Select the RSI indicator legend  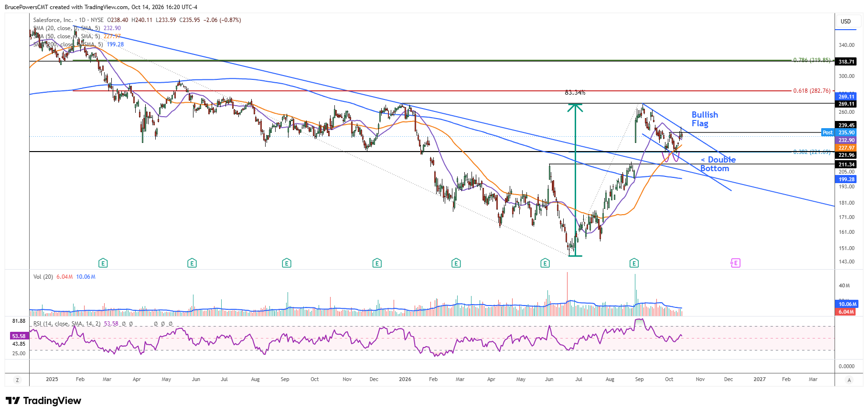tap(67, 324)
